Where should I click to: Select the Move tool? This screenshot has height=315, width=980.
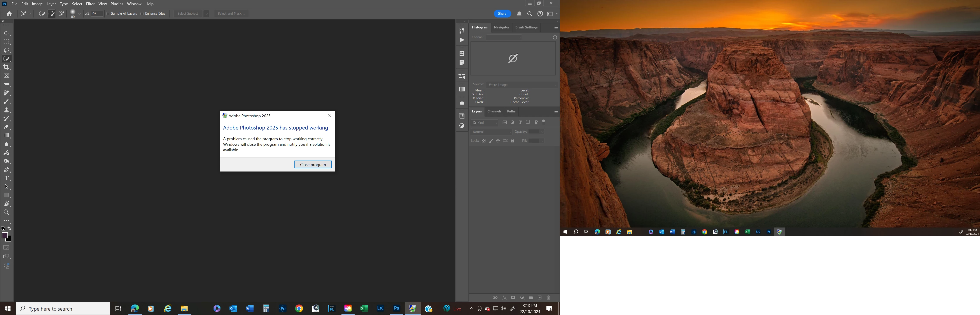7,33
